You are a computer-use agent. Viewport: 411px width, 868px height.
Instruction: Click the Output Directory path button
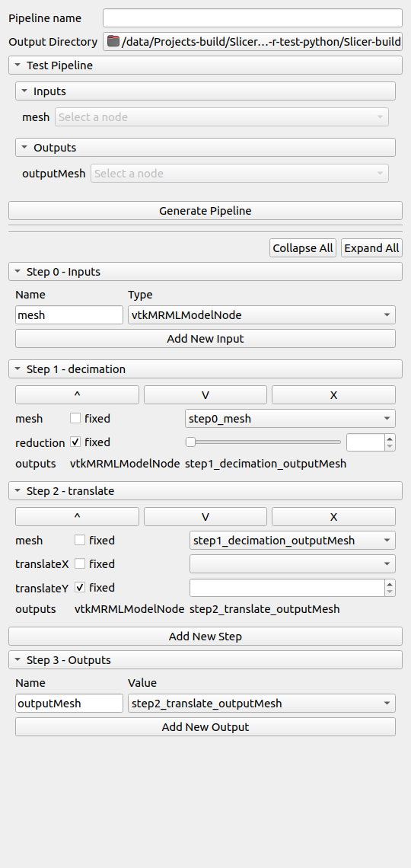point(252,42)
